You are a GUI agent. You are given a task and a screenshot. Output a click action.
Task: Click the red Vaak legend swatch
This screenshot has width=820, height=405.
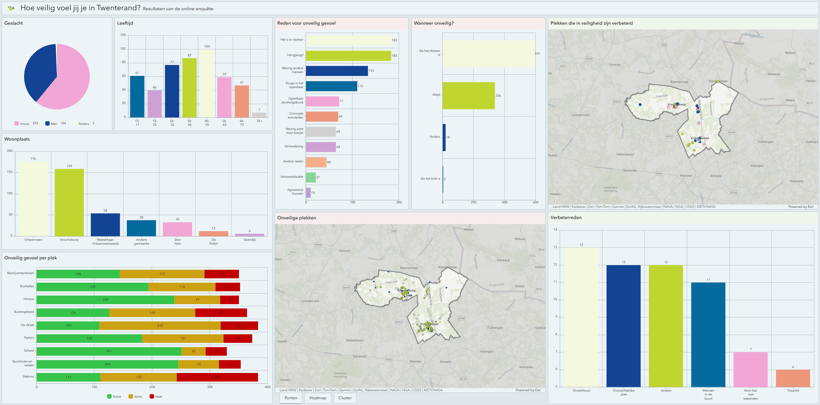(152, 397)
